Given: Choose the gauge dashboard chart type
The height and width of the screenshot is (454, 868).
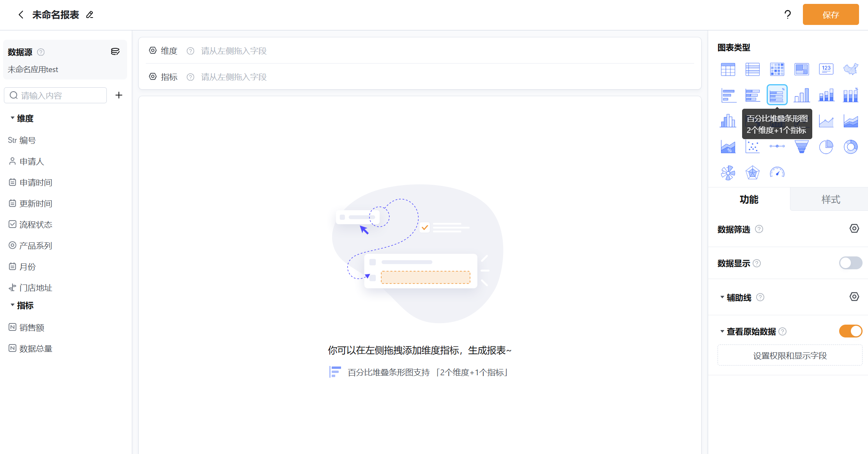Looking at the screenshot, I should point(777,172).
